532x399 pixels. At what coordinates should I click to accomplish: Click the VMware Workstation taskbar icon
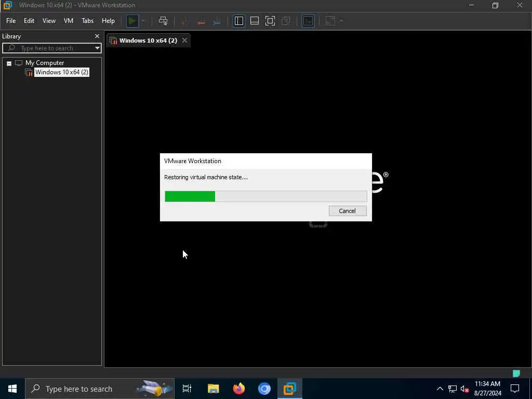[x=290, y=389]
